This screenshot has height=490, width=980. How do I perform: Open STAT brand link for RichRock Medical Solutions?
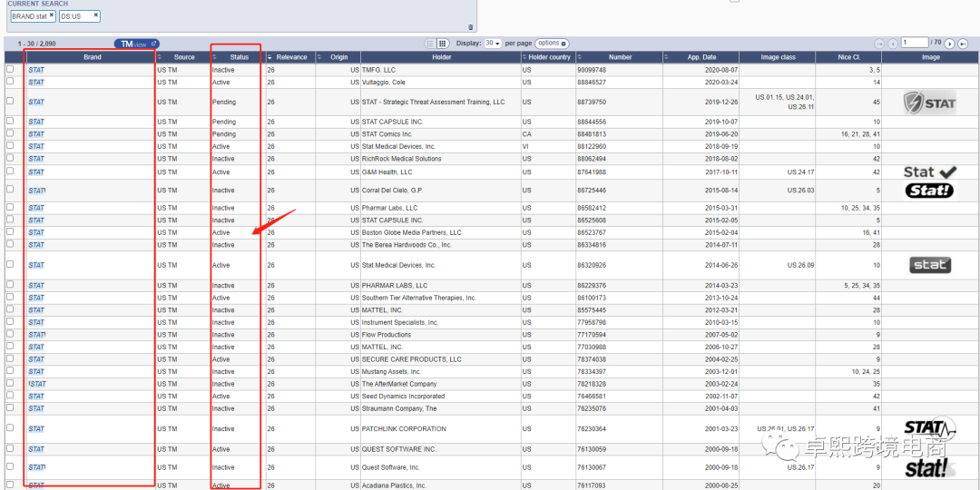tap(36, 159)
